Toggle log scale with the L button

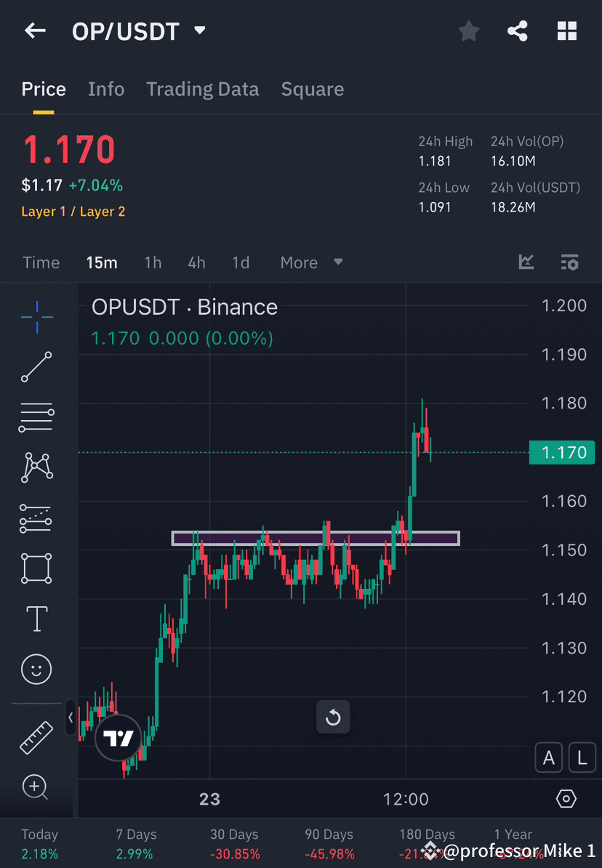click(x=582, y=758)
